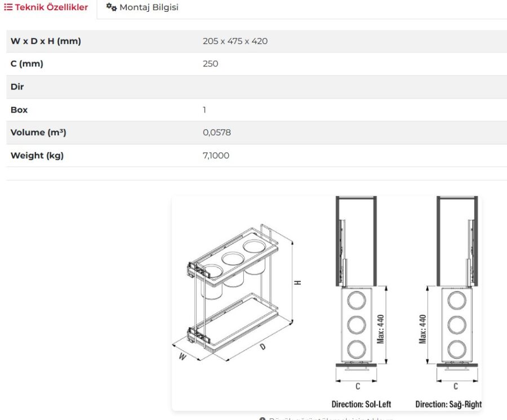Select the C value 250
The image size is (507, 420).
(210, 64)
